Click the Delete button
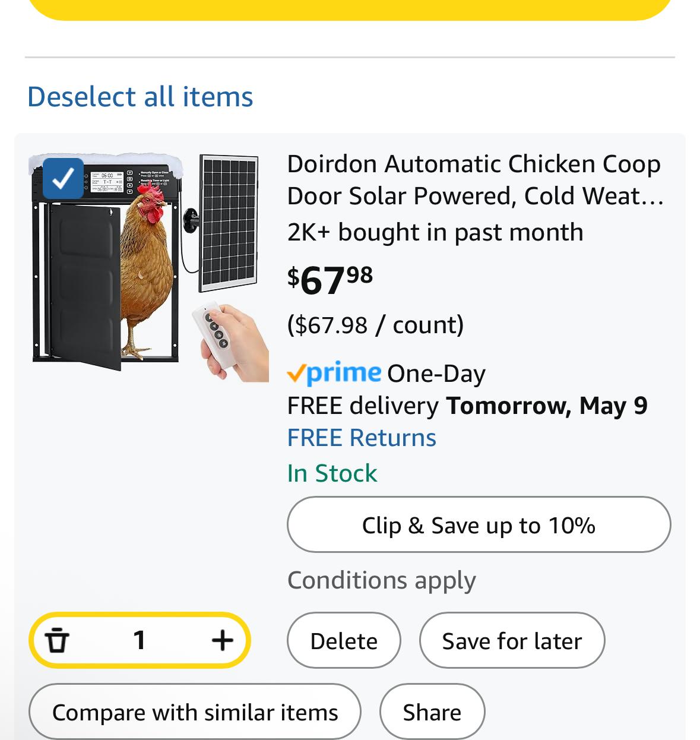Screen dimensions: 700x740 [344, 640]
